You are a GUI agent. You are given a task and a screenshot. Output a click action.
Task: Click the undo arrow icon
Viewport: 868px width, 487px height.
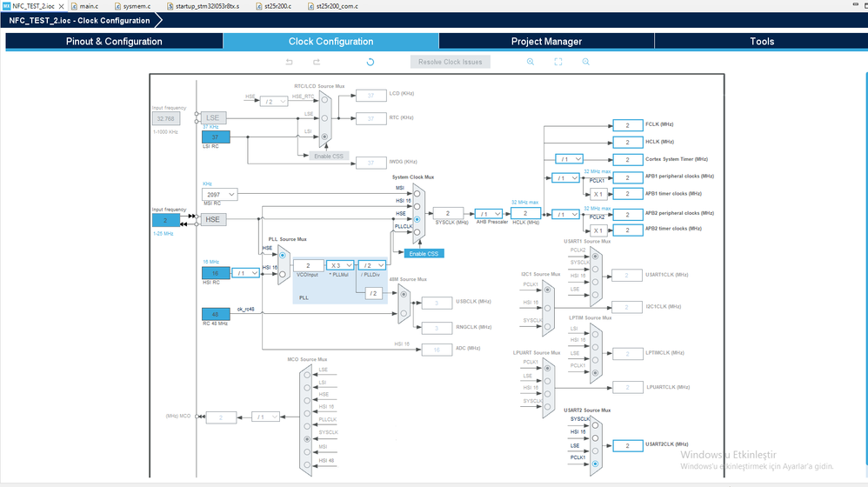pos(289,62)
